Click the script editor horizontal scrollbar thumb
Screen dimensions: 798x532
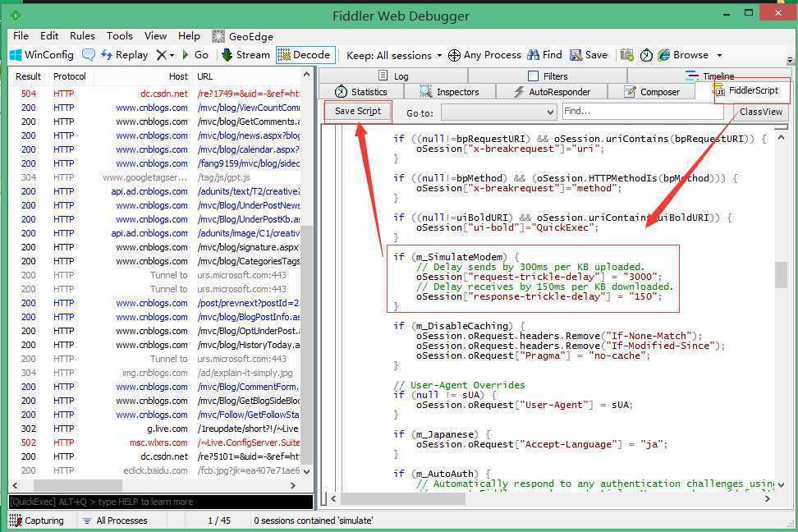click(403, 499)
